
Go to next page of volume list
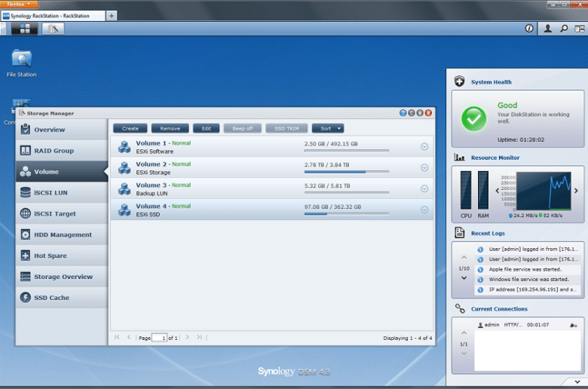pos(188,337)
